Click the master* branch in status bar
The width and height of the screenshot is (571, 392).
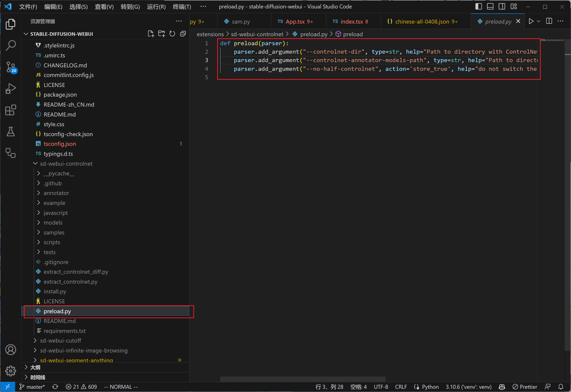(x=32, y=387)
